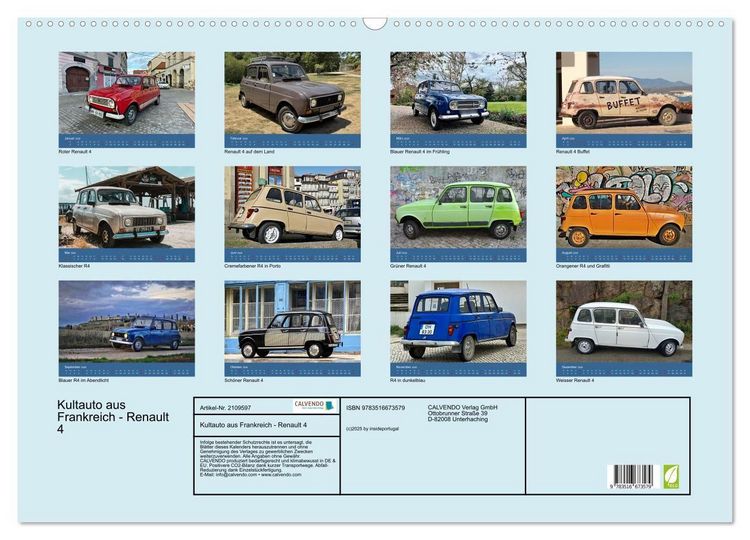The width and height of the screenshot is (750, 540).
Task: Click the caption 'Weisser Renault 4'
Action: pyautogui.click(x=575, y=380)
